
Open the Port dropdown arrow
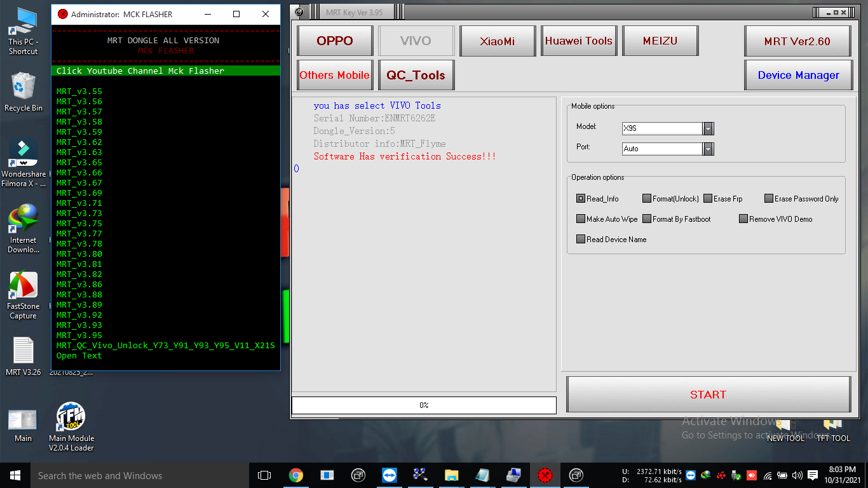click(x=708, y=149)
